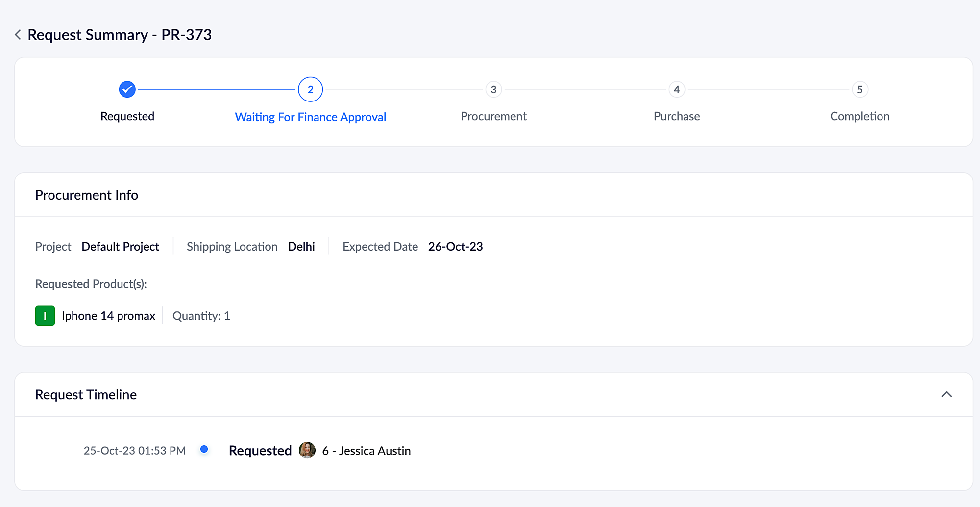Click the back arrow beside Request Summary
980x507 pixels.
18,35
